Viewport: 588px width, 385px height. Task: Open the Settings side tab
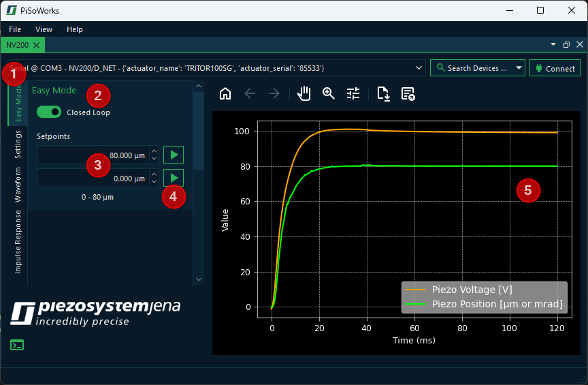[x=18, y=144]
